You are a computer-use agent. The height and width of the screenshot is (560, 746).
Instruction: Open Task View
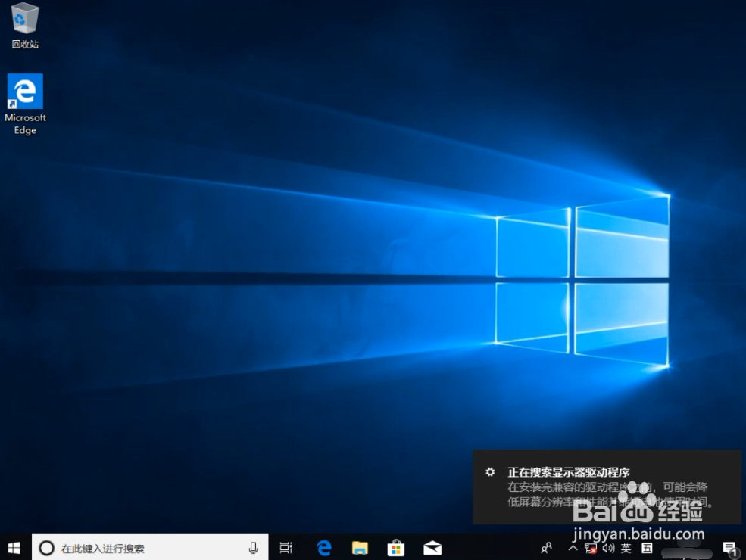[286, 547]
